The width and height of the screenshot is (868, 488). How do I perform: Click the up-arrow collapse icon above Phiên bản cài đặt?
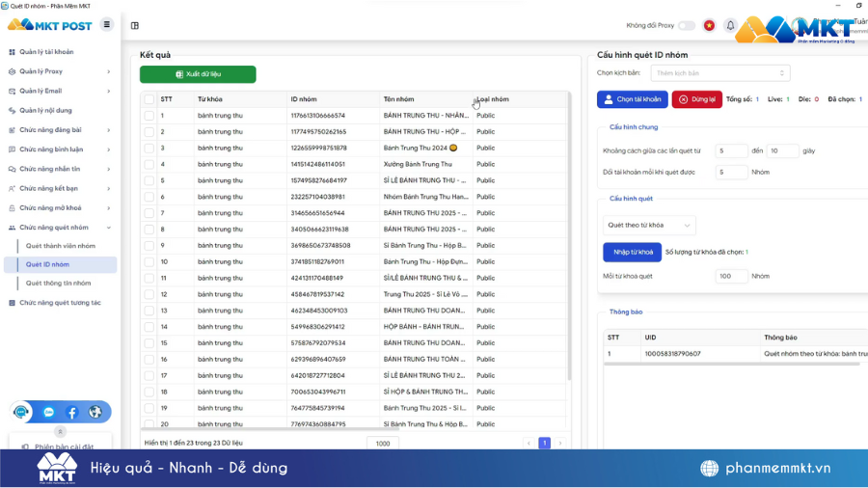tap(61, 431)
